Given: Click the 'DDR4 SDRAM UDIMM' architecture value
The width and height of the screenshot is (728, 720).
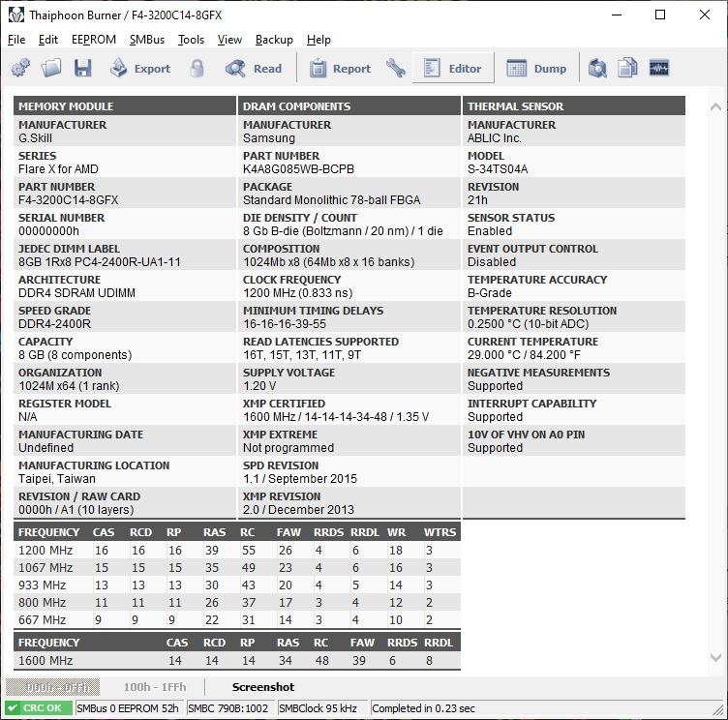Looking at the screenshot, I should 77,293.
